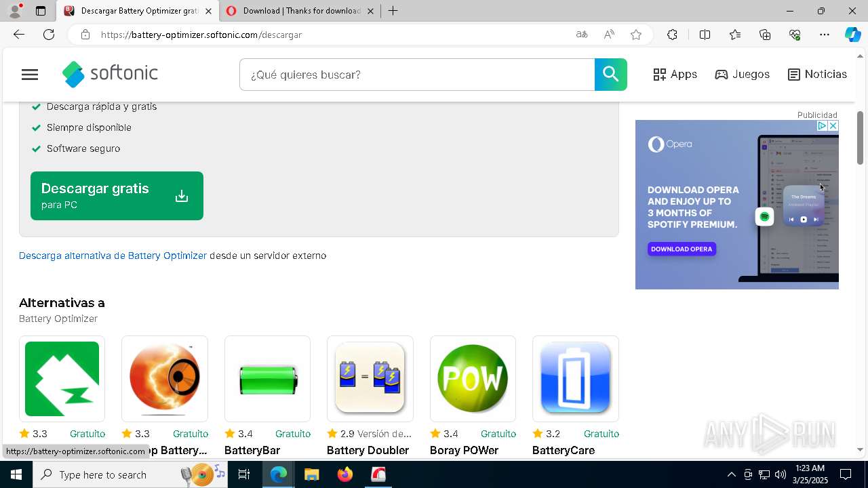868x488 pixels.
Task: Open the Windows Start menu
Action: pyautogui.click(x=16, y=474)
